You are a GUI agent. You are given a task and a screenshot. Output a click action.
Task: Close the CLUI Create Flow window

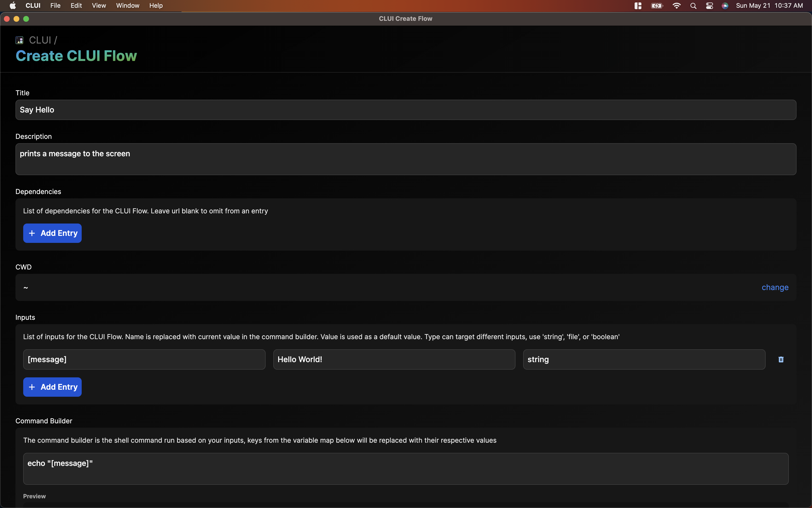point(7,19)
